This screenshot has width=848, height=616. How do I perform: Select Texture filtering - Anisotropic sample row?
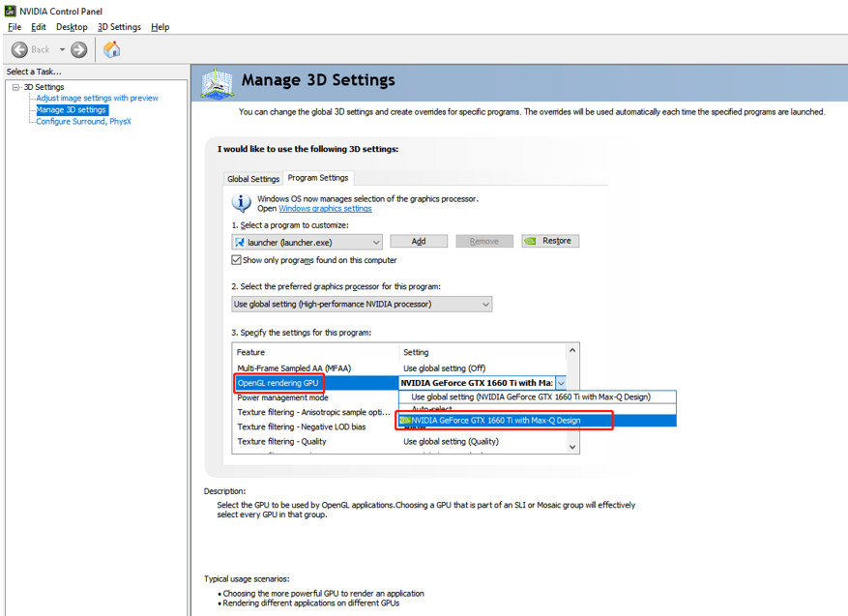point(313,412)
